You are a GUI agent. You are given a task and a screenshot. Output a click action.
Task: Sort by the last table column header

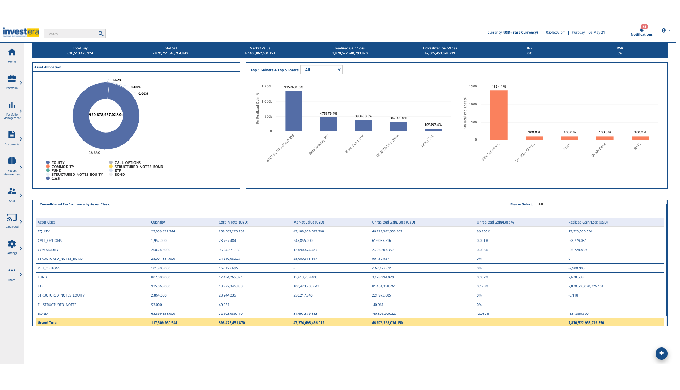(x=588, y=222)
